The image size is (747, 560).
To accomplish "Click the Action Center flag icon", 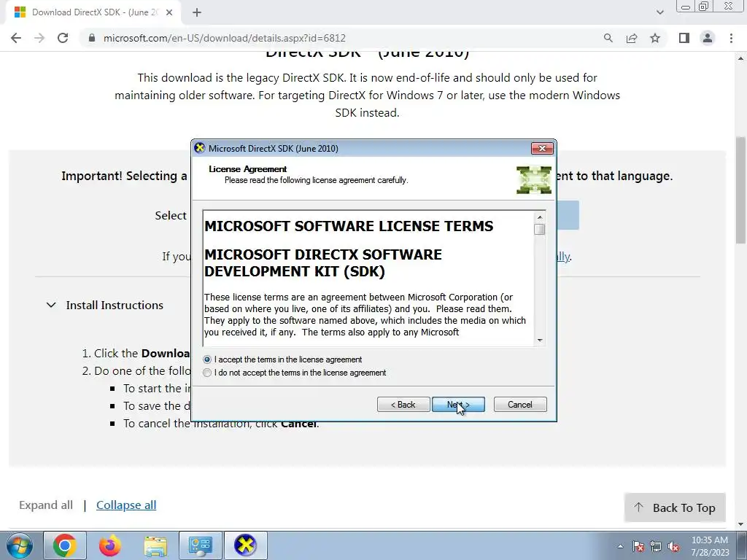I will (x=638, y=546).
